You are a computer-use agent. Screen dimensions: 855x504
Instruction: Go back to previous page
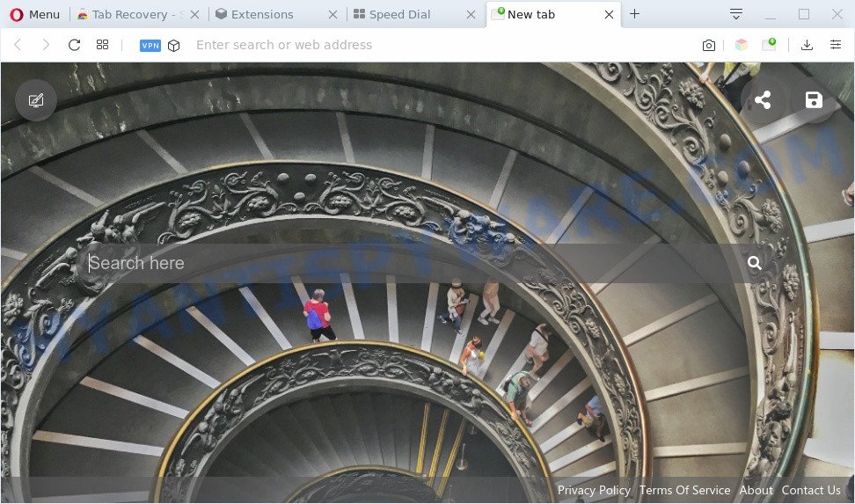[18, 45]
